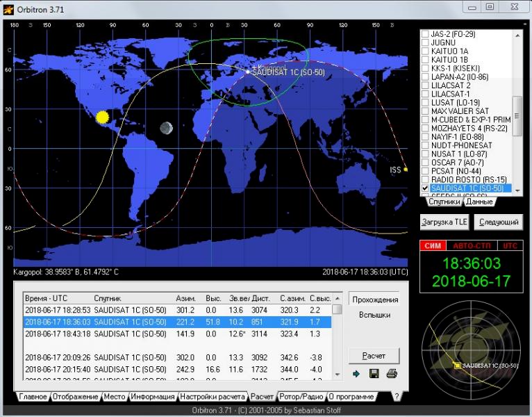Click the floppy disk save icon
The image size is (532, 417).
[x=374, y=374]
